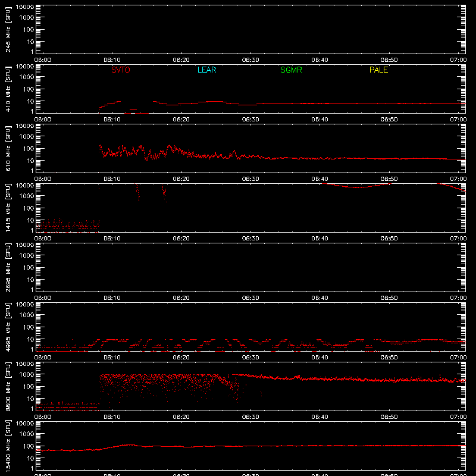Select the 4995 MHz [SFU] axis title
This screenshot has width=476, height=476.
tap(8, 328)
